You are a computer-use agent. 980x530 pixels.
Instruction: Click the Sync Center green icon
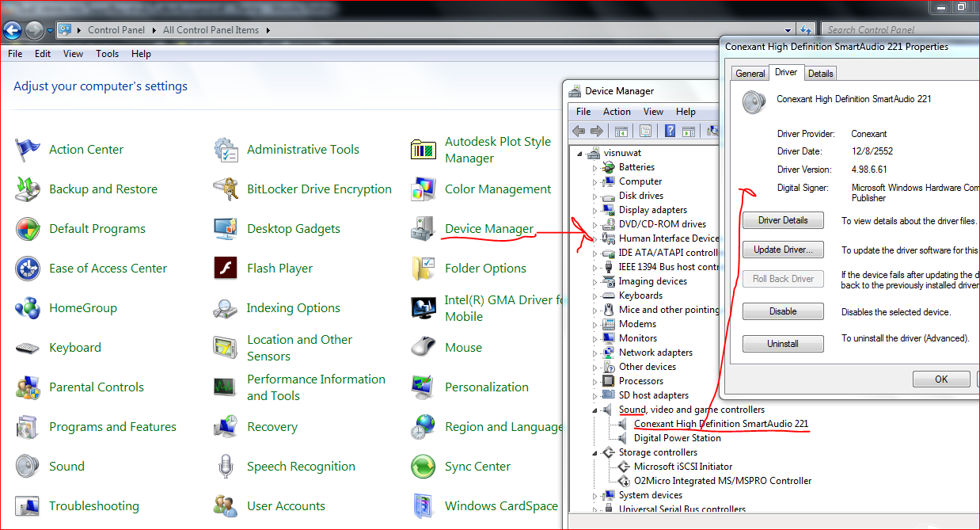tap(424, 466)
